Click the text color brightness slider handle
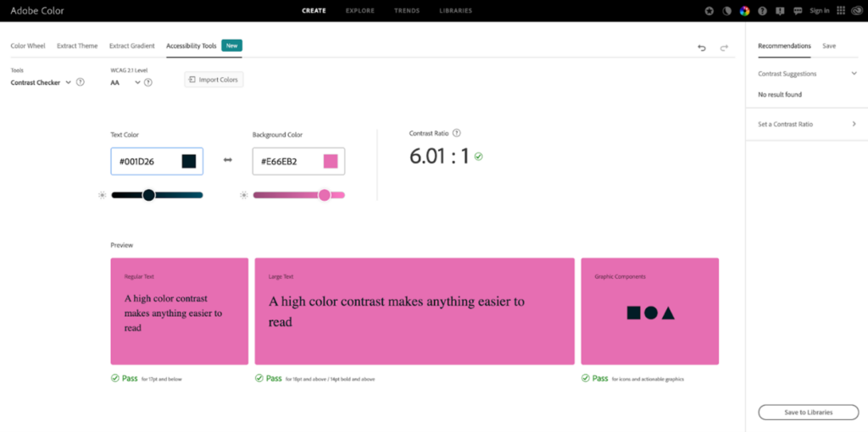868x432 pixels. pyautogui.click(x=148, y=195)
